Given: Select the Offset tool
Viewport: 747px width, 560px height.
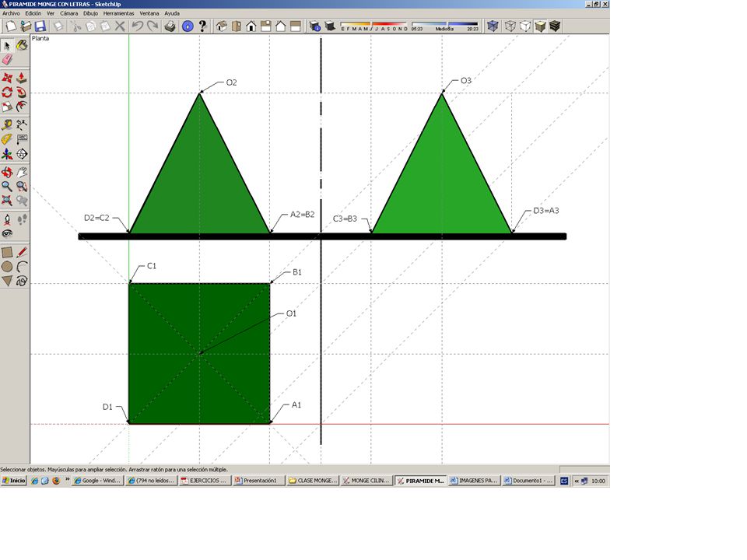Looking at the screenshot, I should (x=22, y=107).
